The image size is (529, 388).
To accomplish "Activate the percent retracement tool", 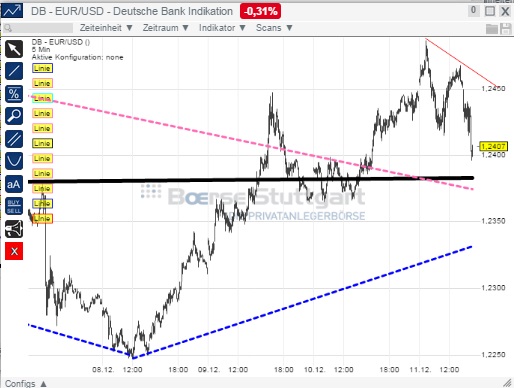I will coord(14,94).
